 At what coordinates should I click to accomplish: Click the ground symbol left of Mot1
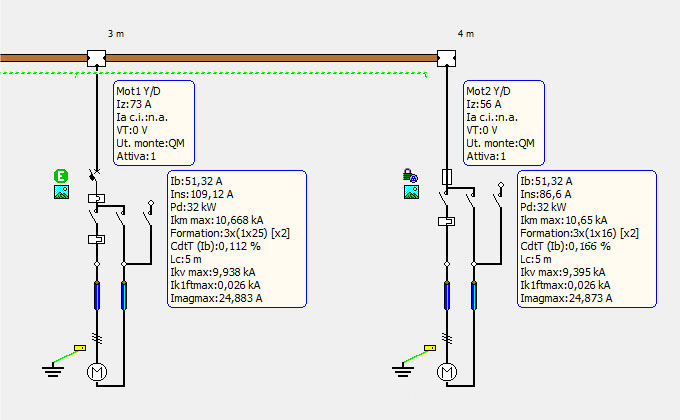(51, 371)
